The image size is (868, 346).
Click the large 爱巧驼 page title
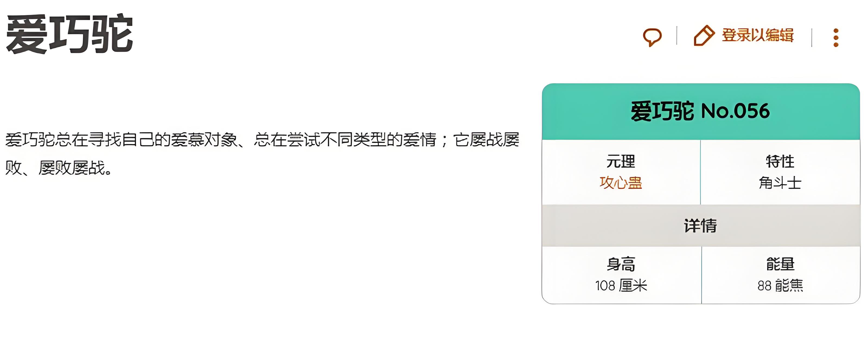70,34
